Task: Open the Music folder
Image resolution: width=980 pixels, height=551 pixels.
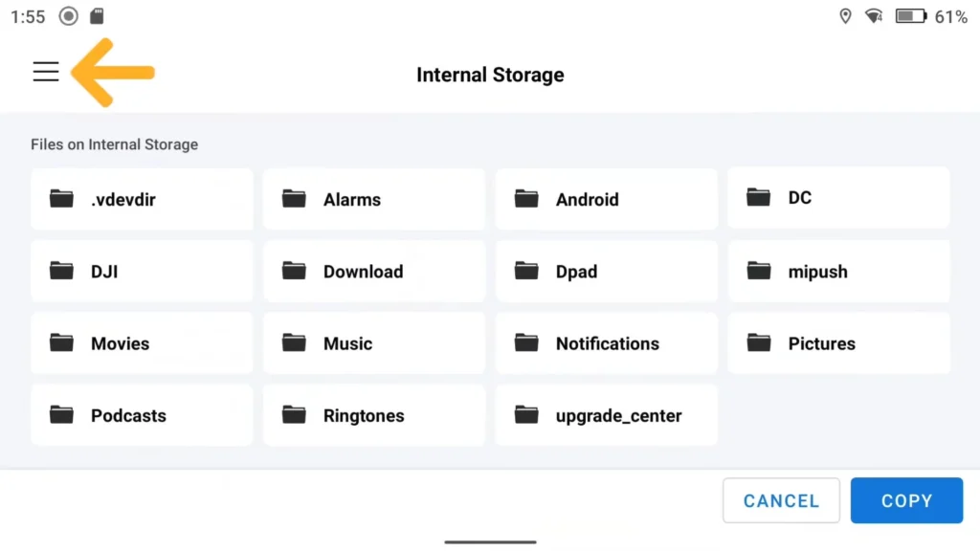Action: pyautogui.click(x=374, y=343)
